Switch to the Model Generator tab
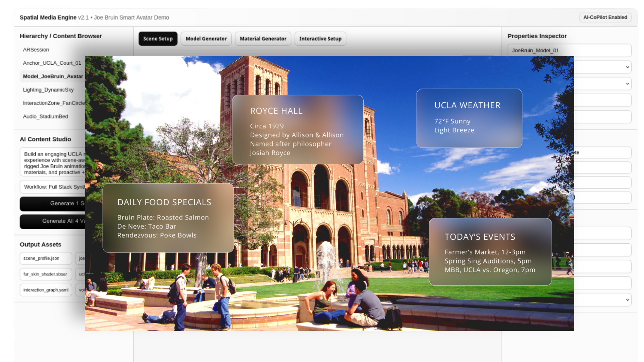 (206, 39)
